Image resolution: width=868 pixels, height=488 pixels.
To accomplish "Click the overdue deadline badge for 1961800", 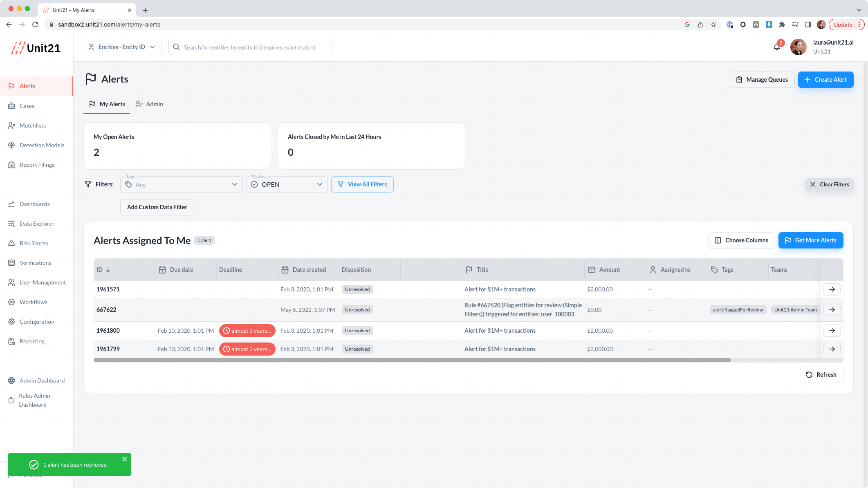I will [247, 331].
